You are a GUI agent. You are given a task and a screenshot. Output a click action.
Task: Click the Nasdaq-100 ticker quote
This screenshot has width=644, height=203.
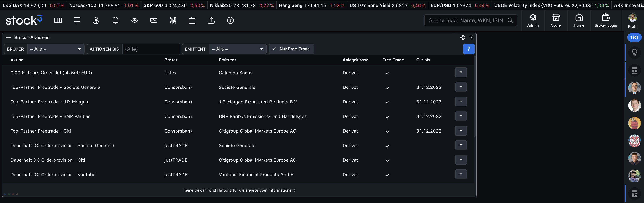click(x=104, y=5)
